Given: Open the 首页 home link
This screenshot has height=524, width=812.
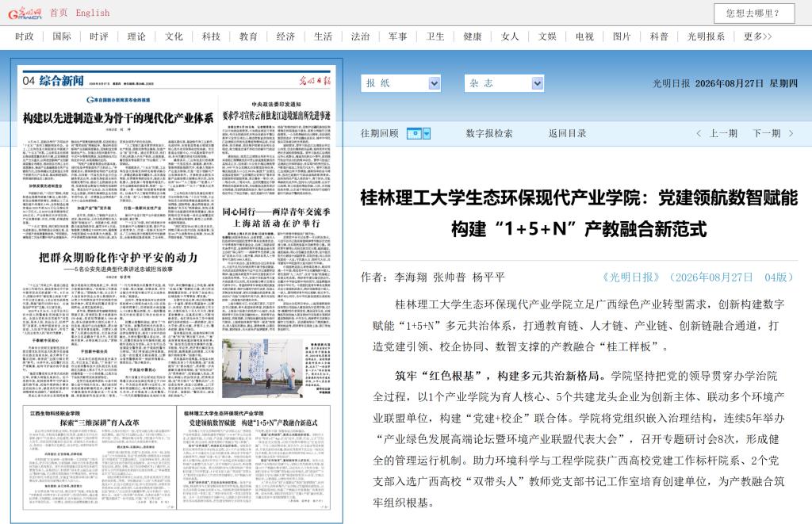Looking at the screenshot, I should [x=59, y=13].
